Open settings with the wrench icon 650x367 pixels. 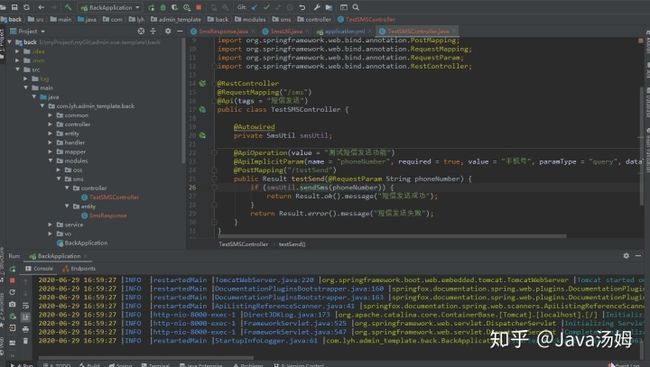(317, 7)
